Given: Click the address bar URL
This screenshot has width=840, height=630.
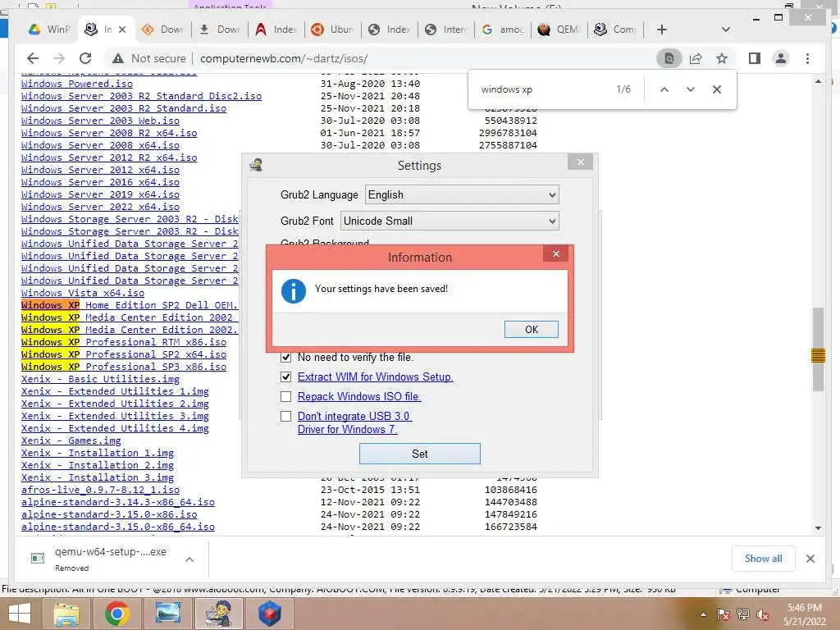Looking at the screenshot, I should (x=284, y=58).
